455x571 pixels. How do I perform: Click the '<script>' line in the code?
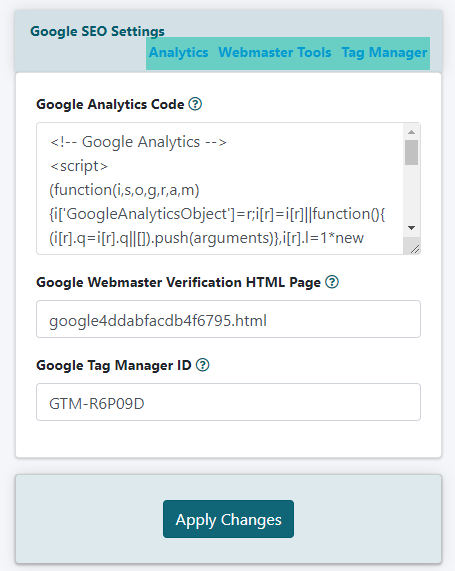[x=79, y=166]
